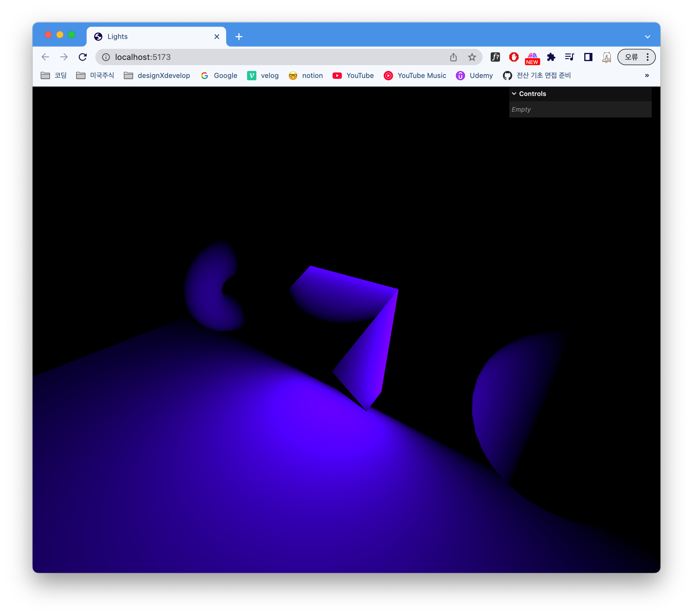
Task: Open the fonts finder extension icon
Action: point(495,57)
